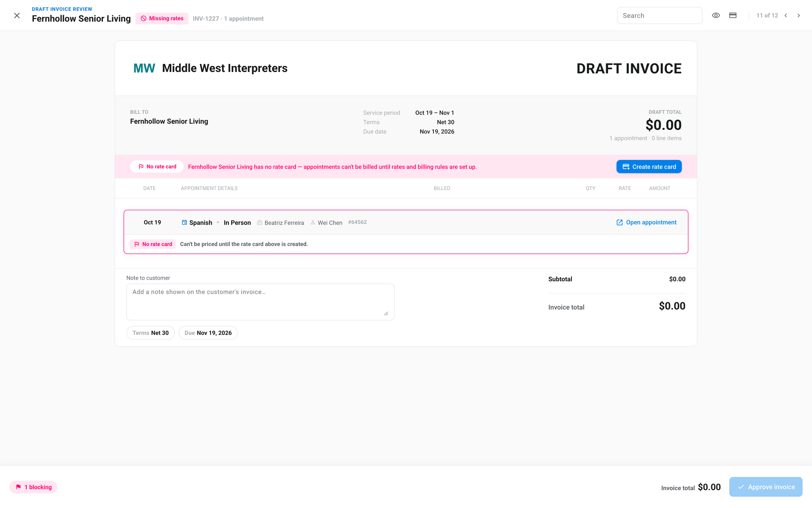The height and width of the screenshot is (508, 812).
Task: Open appointment link for Oct 19
Action: coord(647,222)
